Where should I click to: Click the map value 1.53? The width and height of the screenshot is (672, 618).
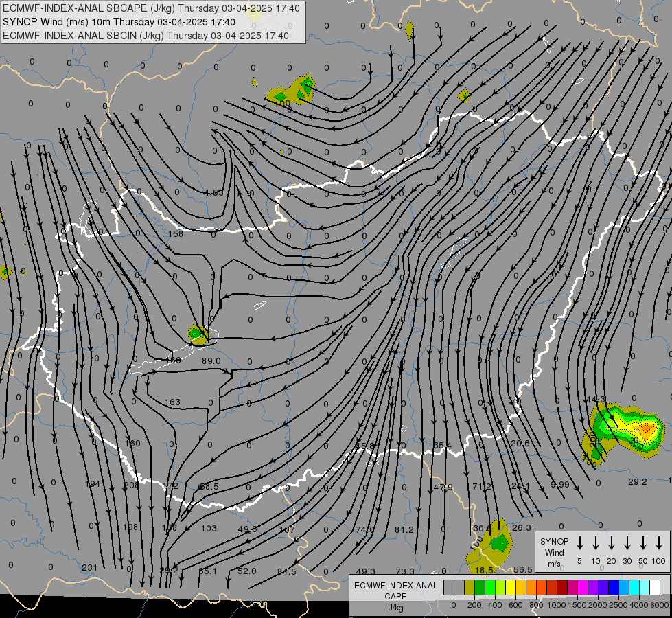point(214,192)
